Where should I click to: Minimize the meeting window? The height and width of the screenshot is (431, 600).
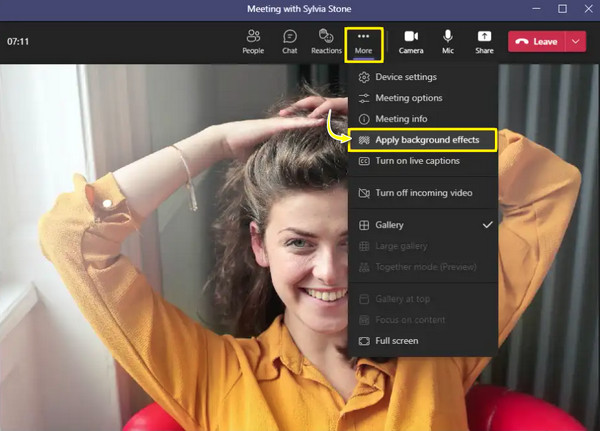(536, 8)
